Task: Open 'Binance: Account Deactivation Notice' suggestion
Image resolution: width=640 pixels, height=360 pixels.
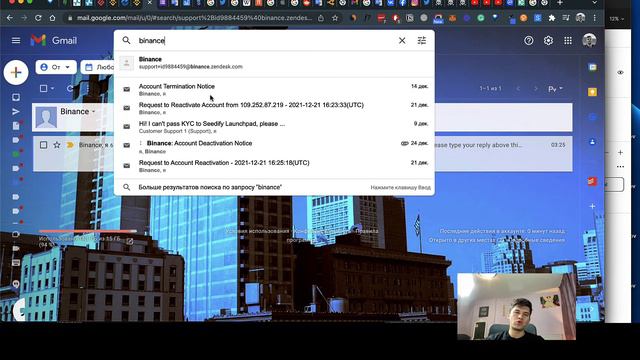Action: pos(274,147)
